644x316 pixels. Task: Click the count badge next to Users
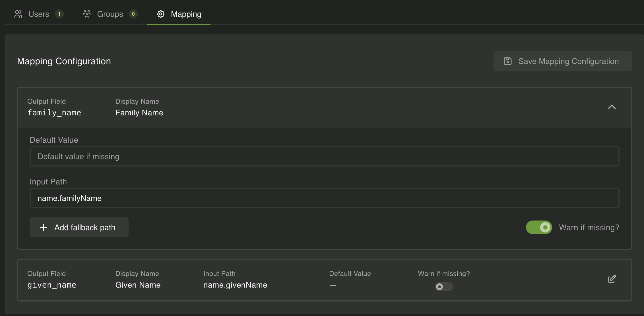[x=59, y=14]
